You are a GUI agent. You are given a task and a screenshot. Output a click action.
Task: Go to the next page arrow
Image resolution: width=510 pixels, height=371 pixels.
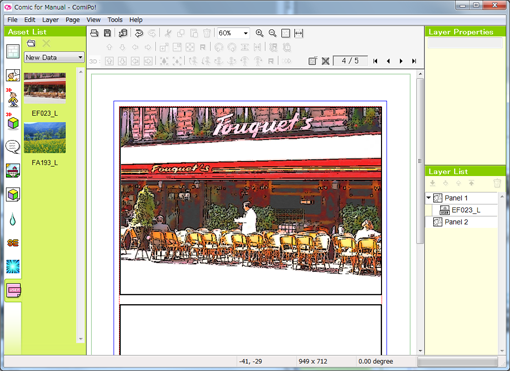point(401,61)
